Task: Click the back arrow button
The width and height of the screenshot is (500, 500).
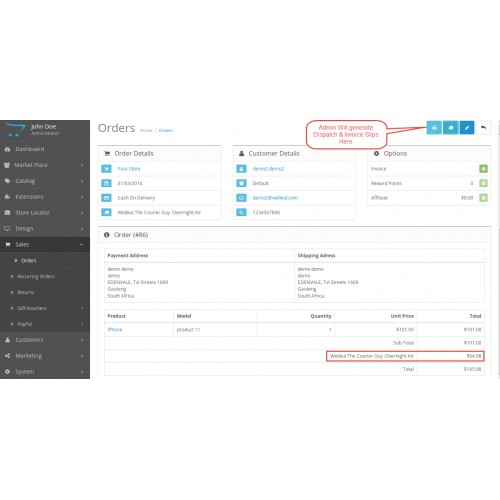Action: [483, 128]
